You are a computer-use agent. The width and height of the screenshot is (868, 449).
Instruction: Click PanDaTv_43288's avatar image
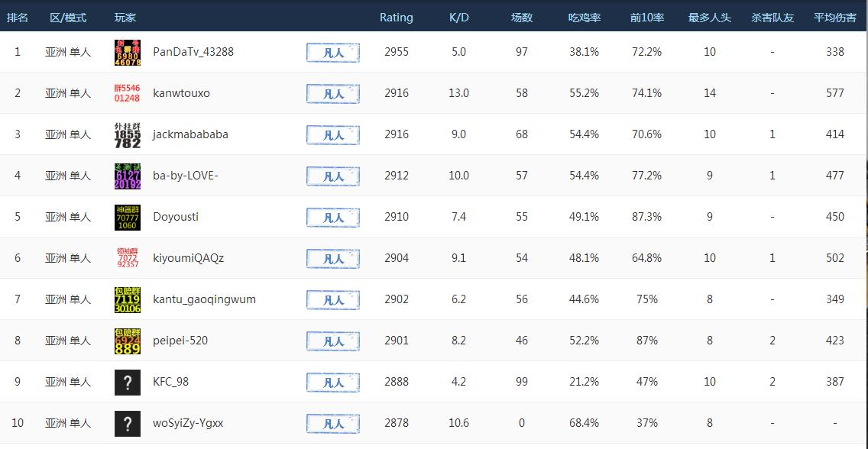click(x=127, y=52)
